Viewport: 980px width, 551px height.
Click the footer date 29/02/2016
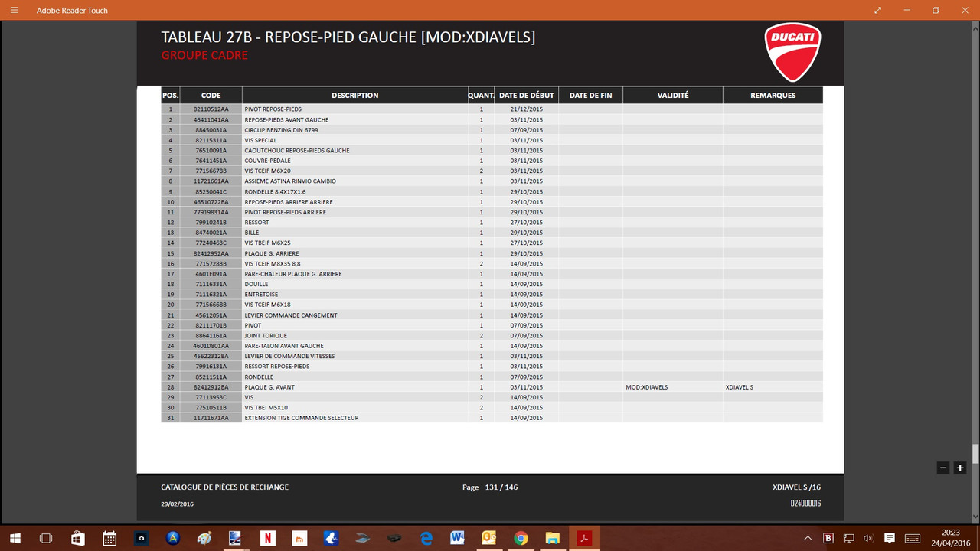(177, 504)
